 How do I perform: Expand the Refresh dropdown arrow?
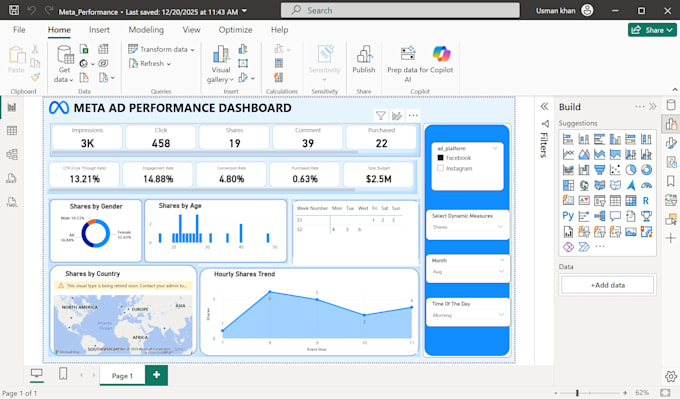tap(169, 64)
